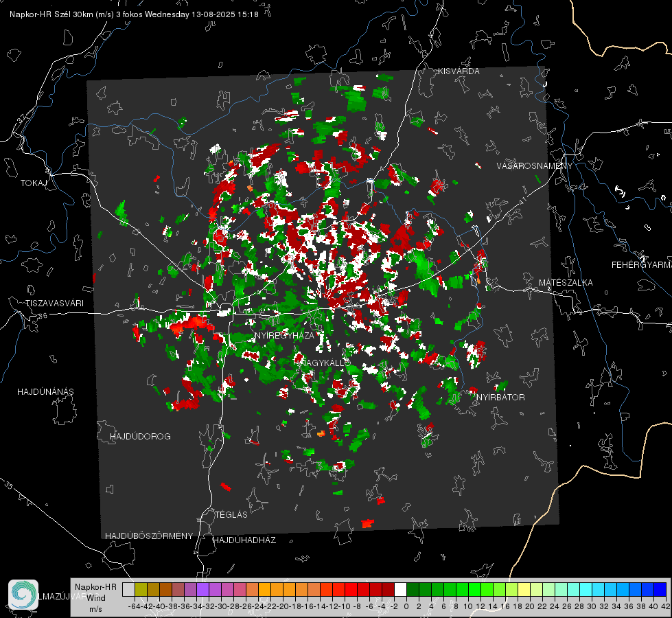This screenshot has height=618, width=672.
Task: Click the swirl logo icon at bottom-left
Action: pyautogui.click(x=23, y=595)
